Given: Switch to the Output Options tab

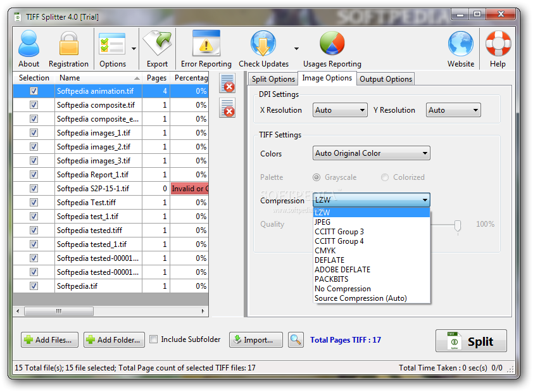Looking at the screenshot, I should (386, 79).
